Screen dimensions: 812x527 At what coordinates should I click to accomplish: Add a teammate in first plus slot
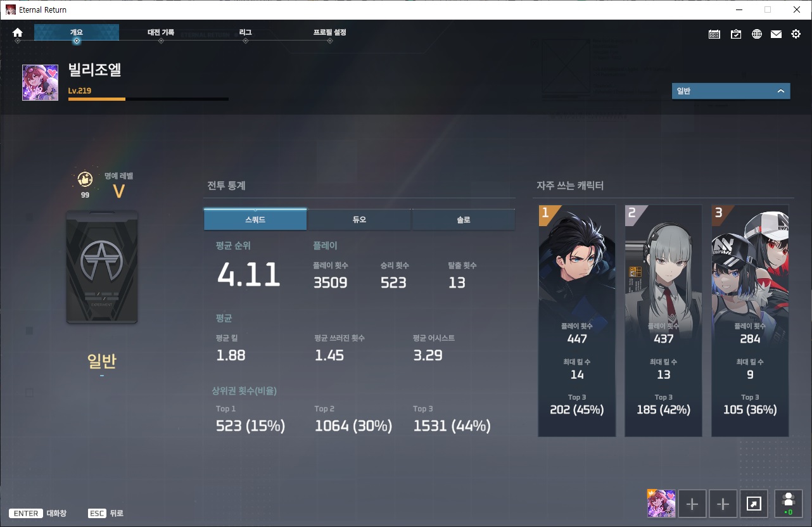tap(692, 504)
